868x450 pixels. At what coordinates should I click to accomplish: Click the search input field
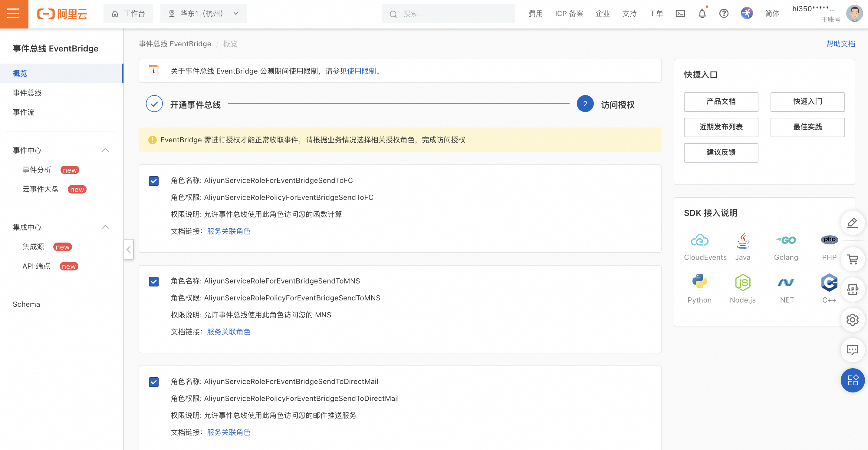tap(448, 14)
